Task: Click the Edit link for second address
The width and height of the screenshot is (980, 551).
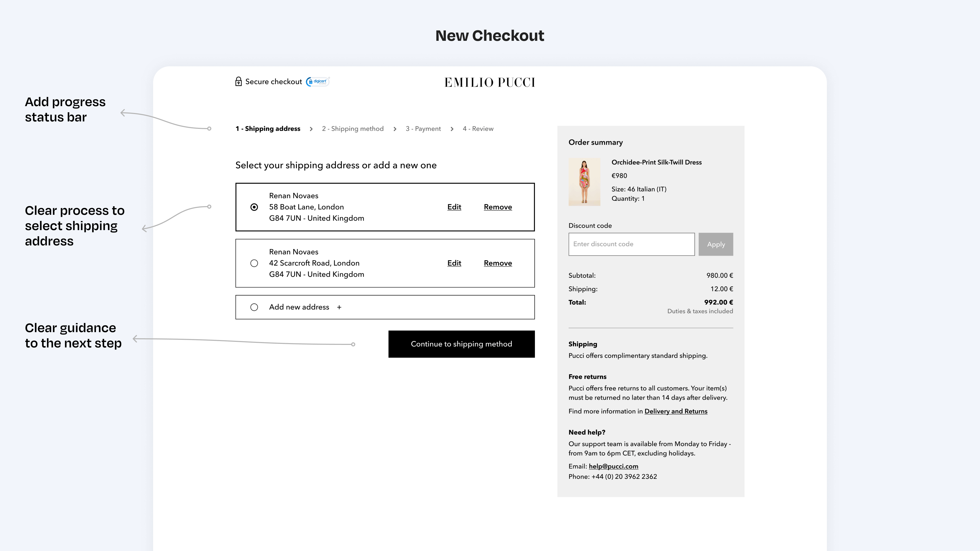Action: tap(454, 263)
